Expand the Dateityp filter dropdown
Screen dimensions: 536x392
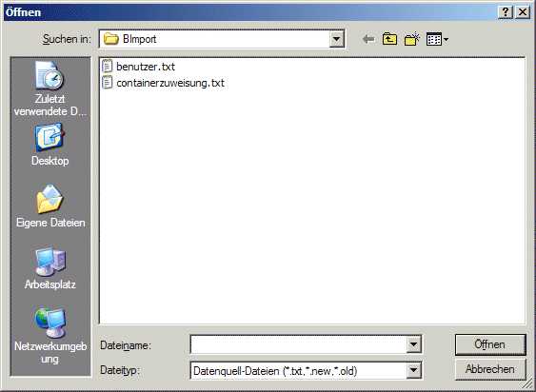[x=413, y=370]
